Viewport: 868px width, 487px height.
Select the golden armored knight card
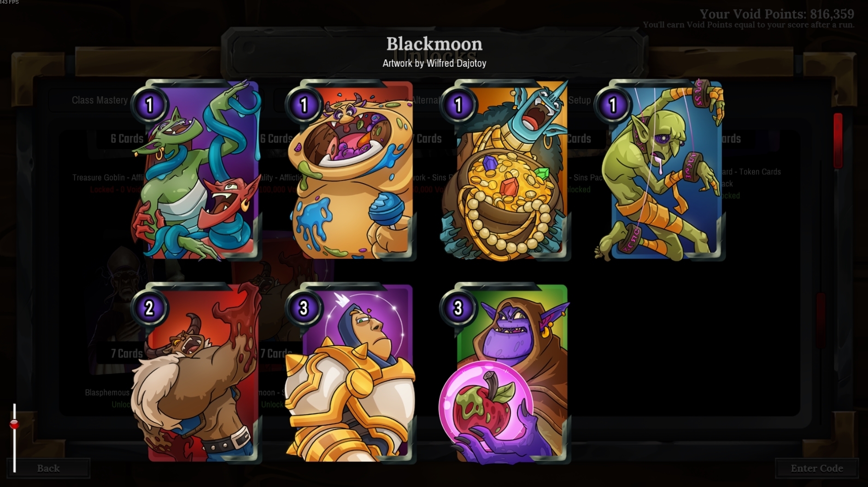click(x=351, y=373)
